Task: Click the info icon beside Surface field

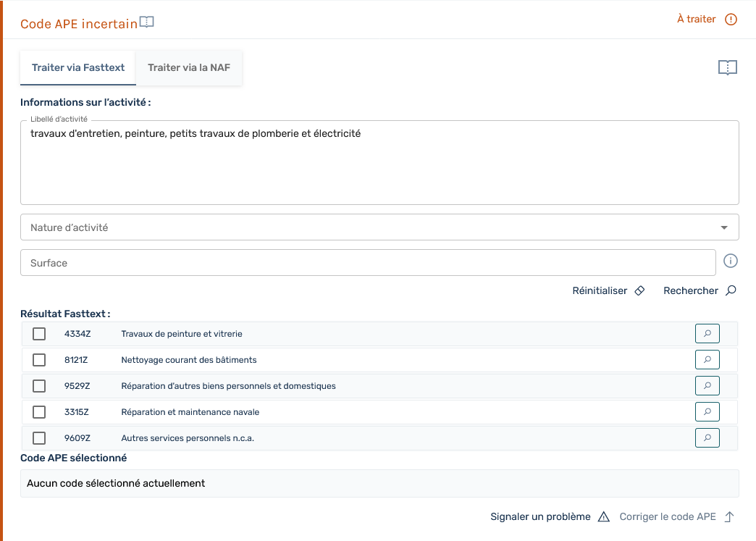Action: 731,261
